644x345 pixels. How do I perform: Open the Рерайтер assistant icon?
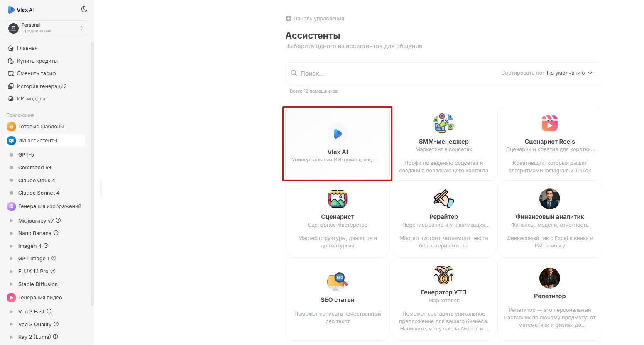[443, 198]
